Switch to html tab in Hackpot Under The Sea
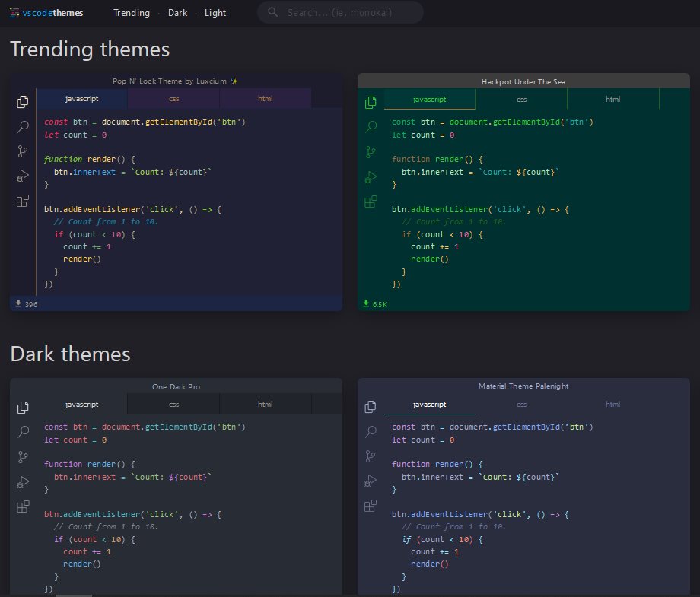The height and width of the screenshot is (597, 700). coord(612,99)
